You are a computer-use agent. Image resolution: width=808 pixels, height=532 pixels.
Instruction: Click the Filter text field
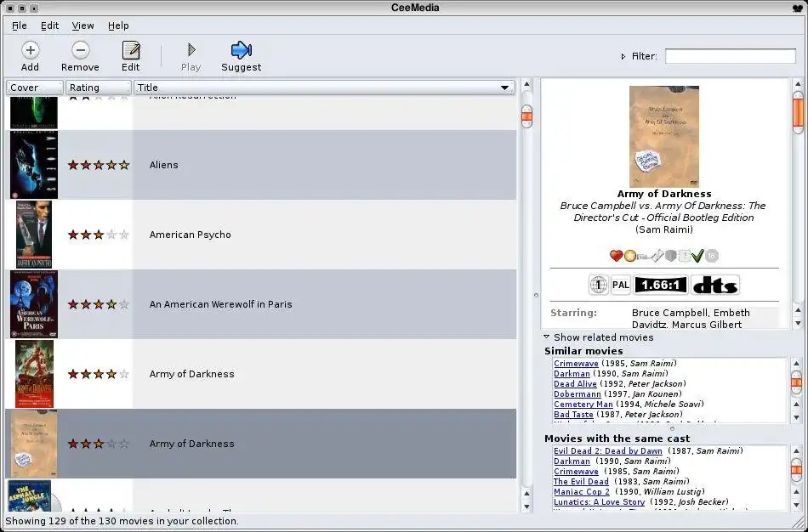tap(730, 56)
